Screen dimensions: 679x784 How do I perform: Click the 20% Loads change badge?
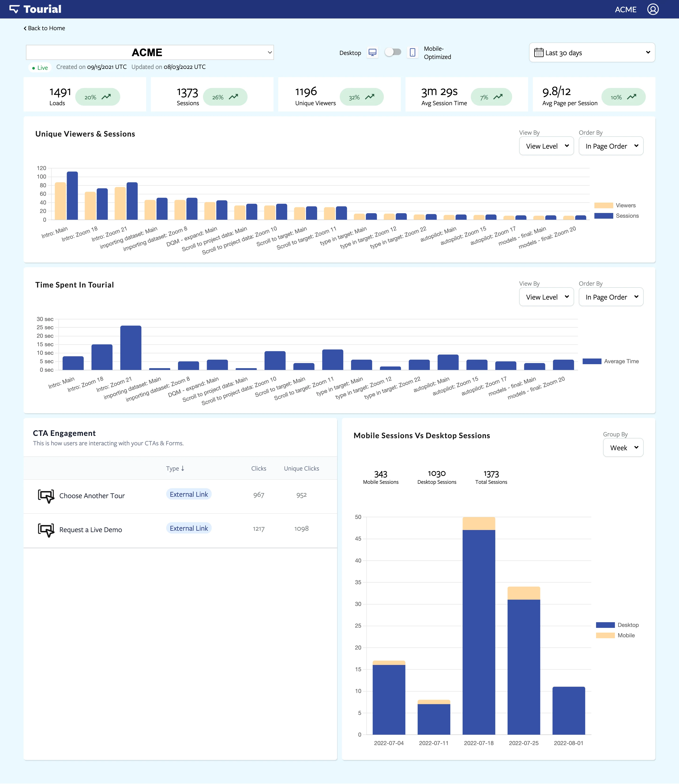pyautogui.click(x=97, y=97)
